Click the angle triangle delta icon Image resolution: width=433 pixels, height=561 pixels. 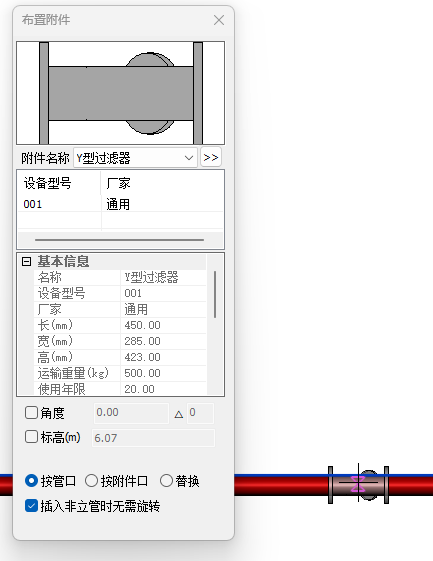point(179,414)
